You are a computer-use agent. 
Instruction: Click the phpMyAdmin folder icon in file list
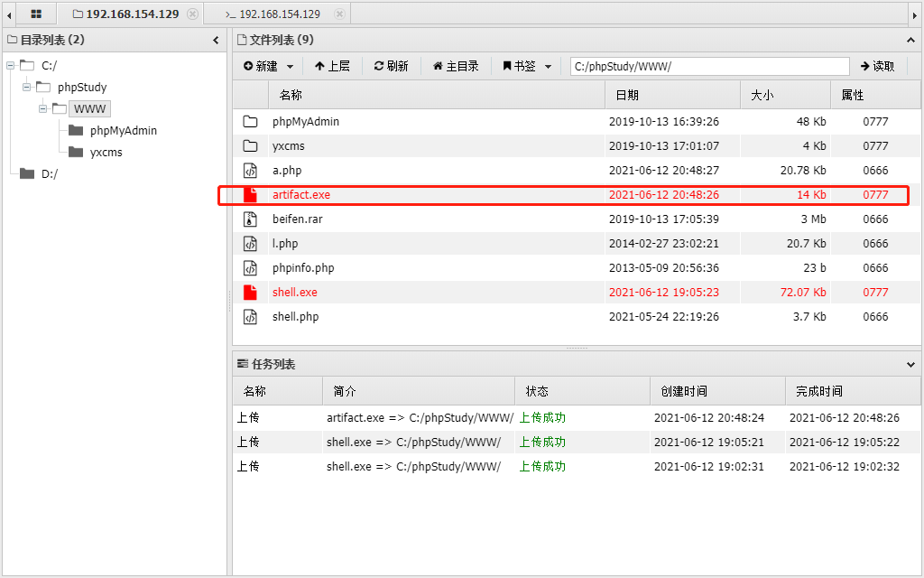point(251,122)
